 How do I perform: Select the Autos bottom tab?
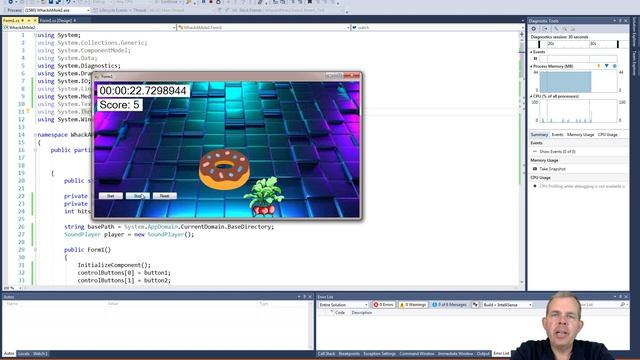tap(9, 353)
